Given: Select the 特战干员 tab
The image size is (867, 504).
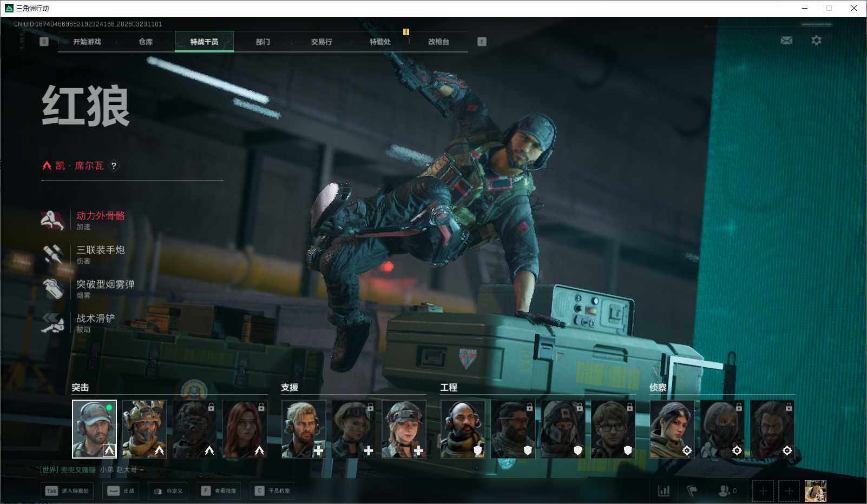Looking at the screenshot, I should tap(204, 42).
